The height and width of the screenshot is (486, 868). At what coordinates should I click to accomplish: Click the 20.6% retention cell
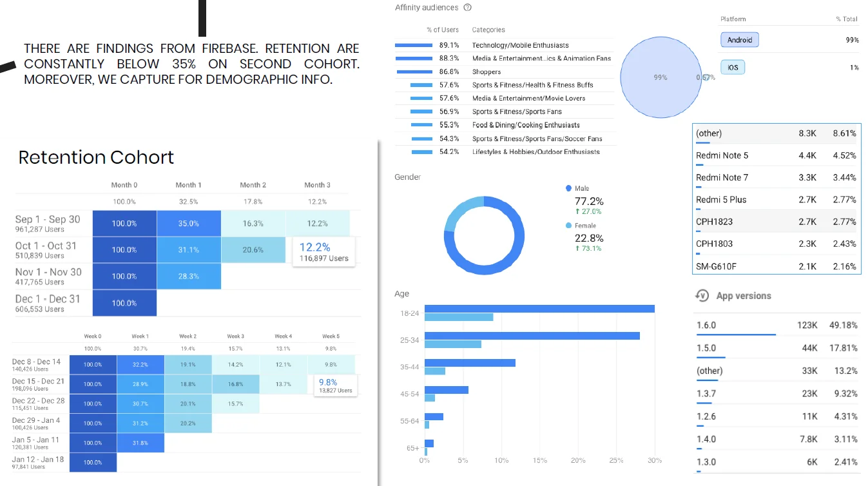[253, 250]
